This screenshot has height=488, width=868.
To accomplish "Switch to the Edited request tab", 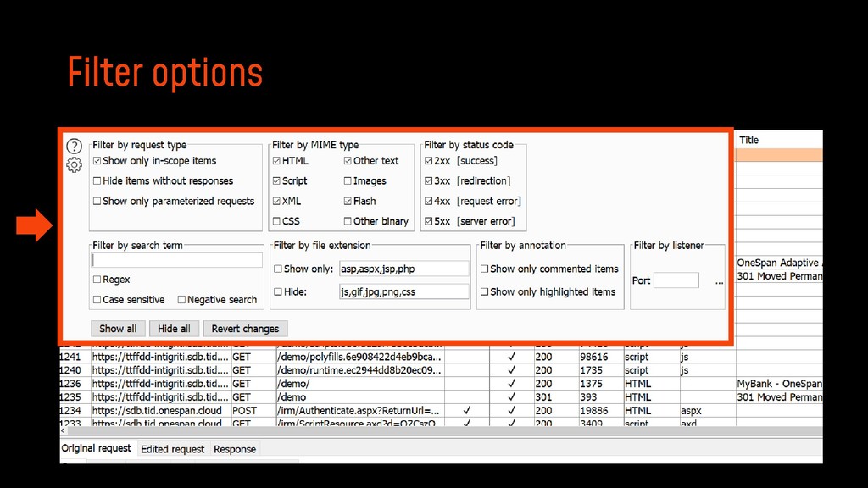I will coord(172,449).
